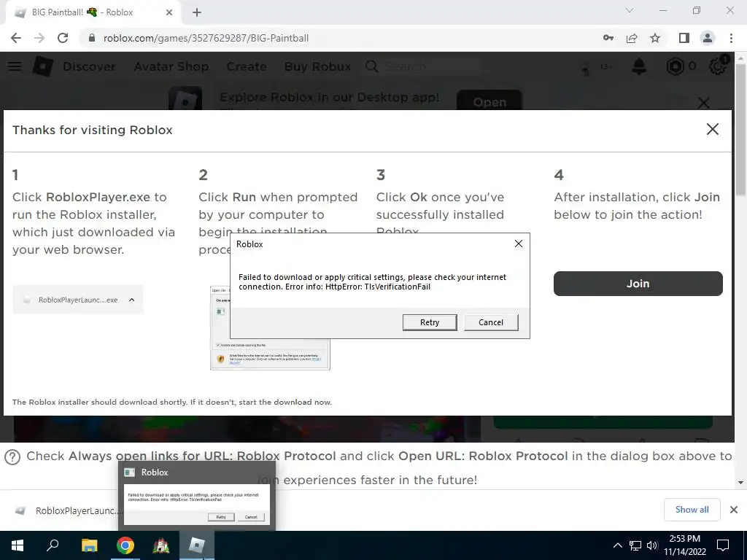Reload the page with the refresh icon
The width and height of the screenshot is (747, 560).
click(x=63, y=38)
